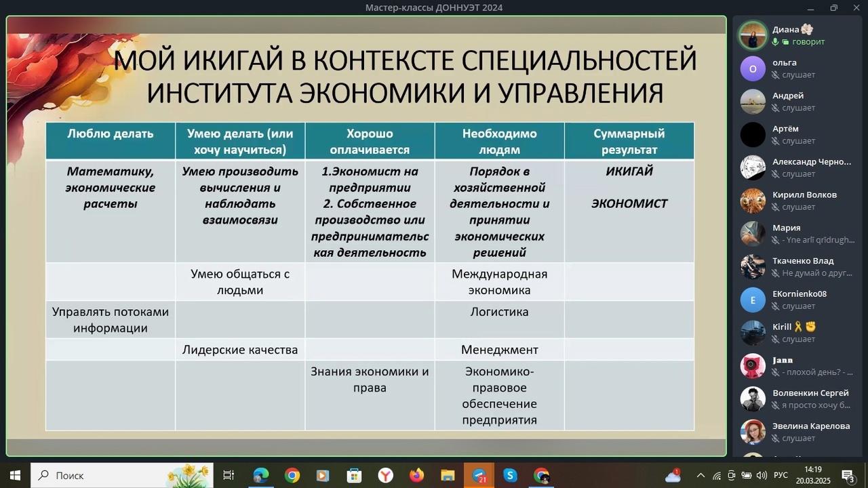The height and width of the screenshot is (488, 868).
Task: Open second Chrome profile taskbar icon
Action: [541, 475]
